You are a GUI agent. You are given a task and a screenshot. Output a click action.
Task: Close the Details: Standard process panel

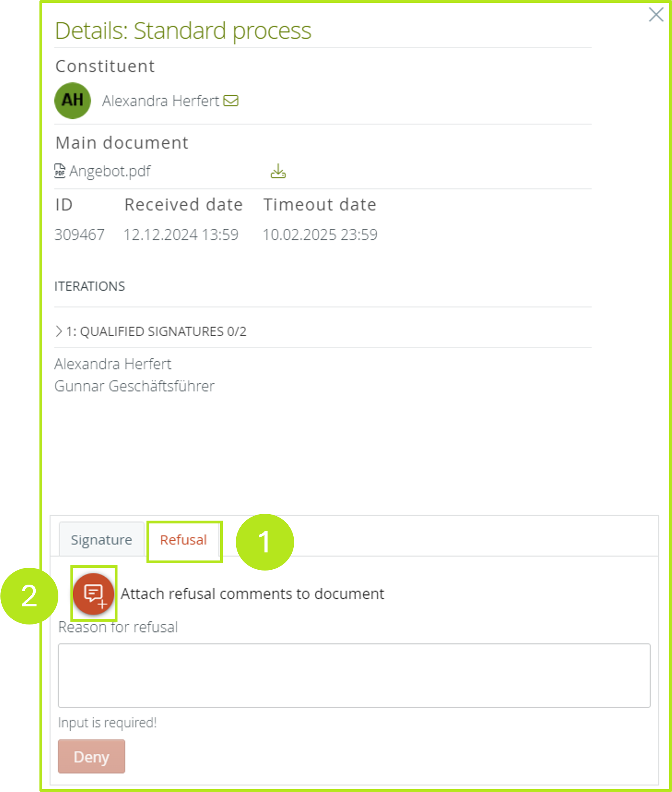click(x=656, y=15)
